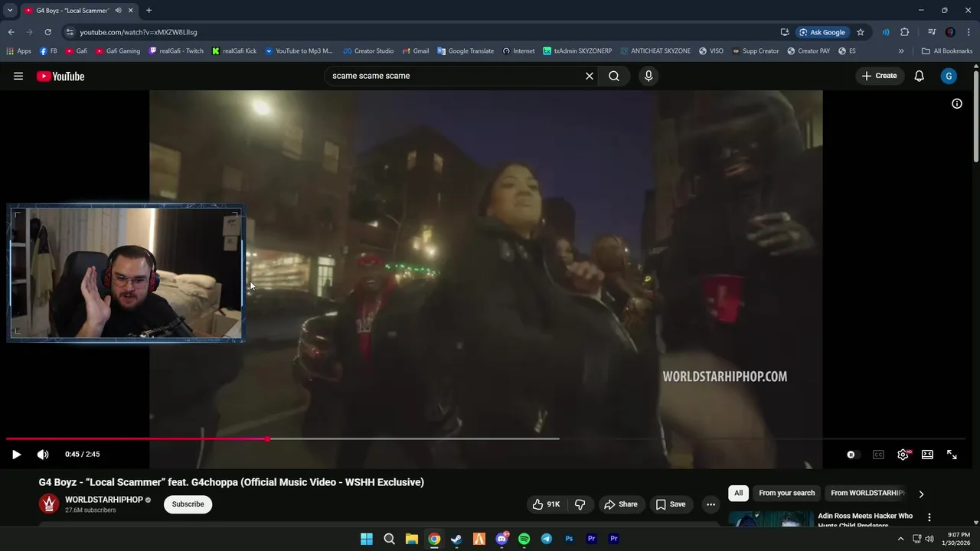The image size is (980, 551).
Task: Run search with the magnifier button
Action: pos(614,76)
